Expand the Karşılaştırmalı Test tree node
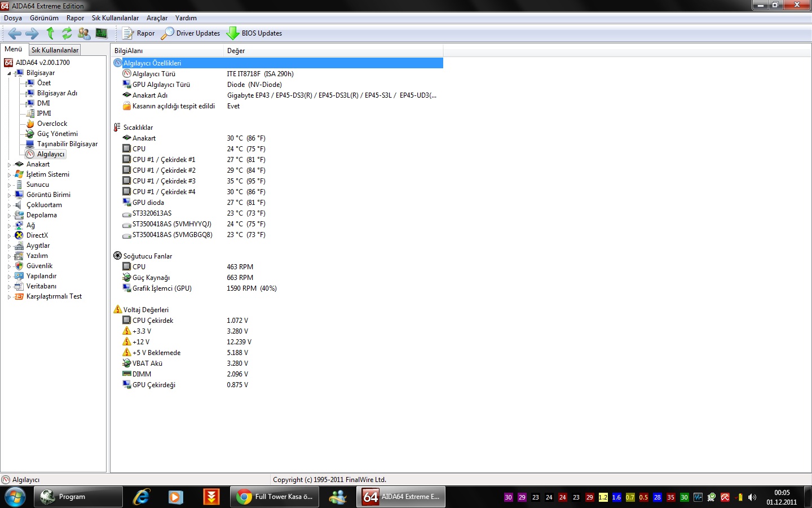The height and width of the screenshot is (508, 812). (x=9, y=297)
